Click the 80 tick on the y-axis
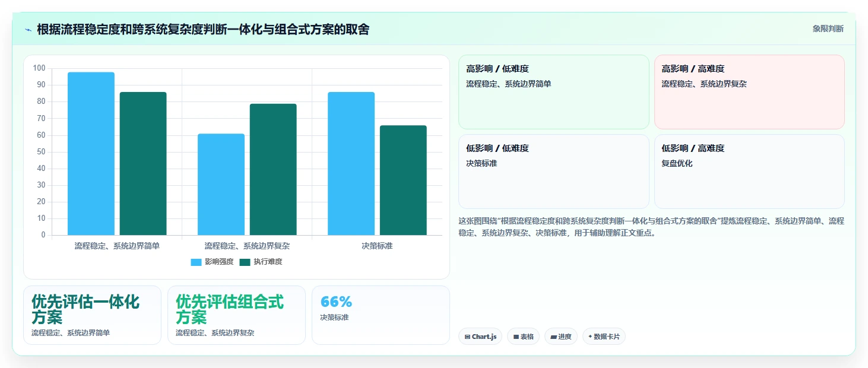The image size is (868, 368). [42, 101]
